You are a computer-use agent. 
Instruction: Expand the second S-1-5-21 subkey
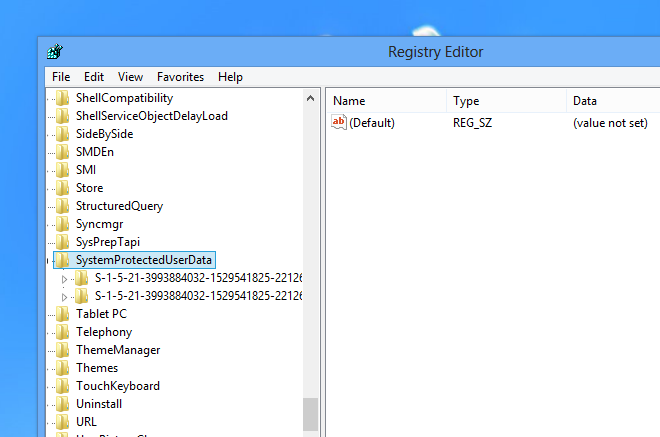point(66,297)
